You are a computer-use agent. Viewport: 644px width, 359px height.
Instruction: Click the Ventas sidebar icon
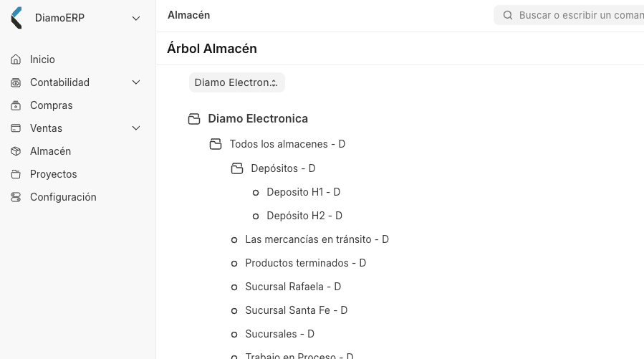click(16, 128)
